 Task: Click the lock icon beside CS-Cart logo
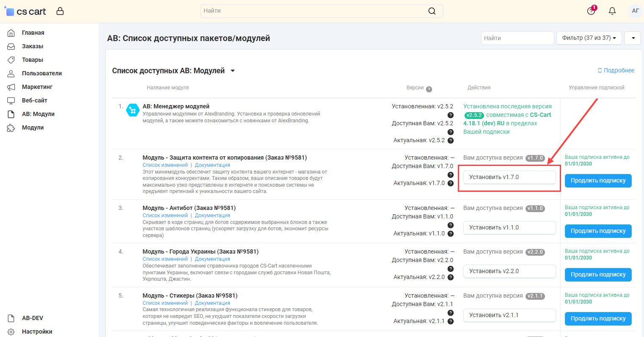click(60, 11)
